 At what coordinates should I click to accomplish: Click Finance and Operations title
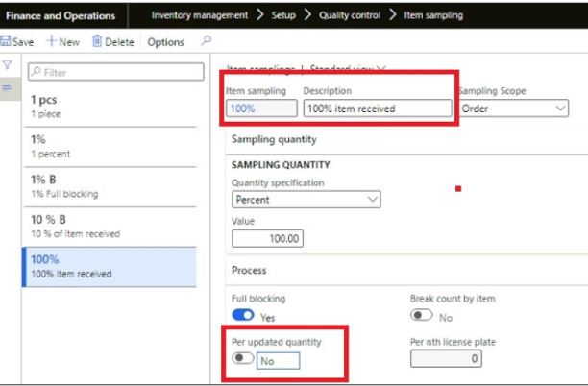coord(61,15)
